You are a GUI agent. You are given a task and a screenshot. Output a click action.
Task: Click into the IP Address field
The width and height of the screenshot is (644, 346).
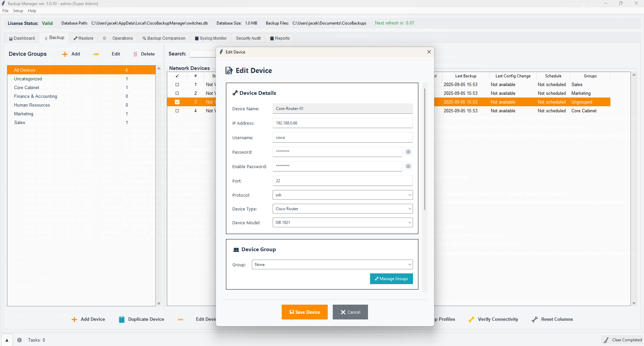(342, 123)
